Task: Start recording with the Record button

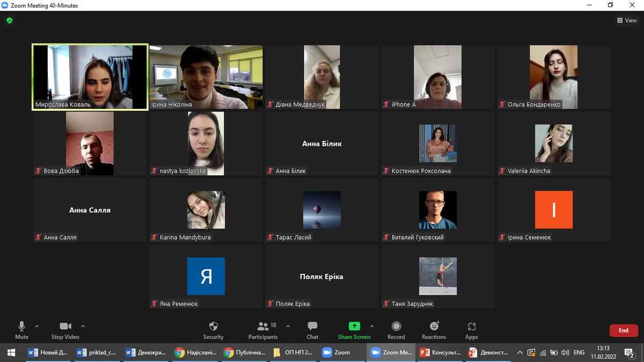Action: (x=396, y=330)
